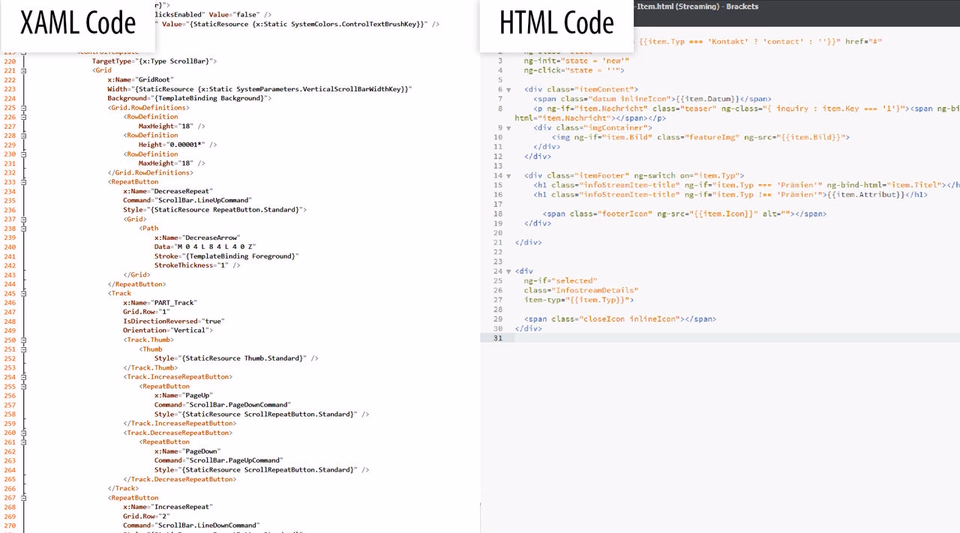Click line number 21 in the HTML gutter
The image size is (960, 533).
498,242
